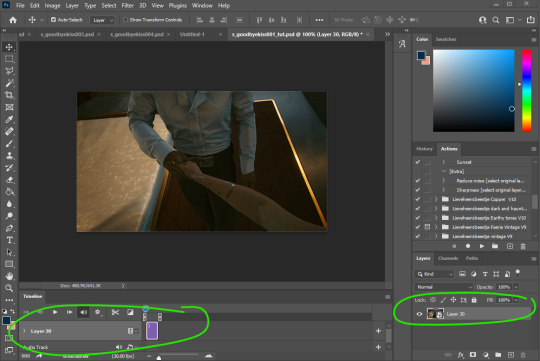This screenshot has width=540, height=361.
Task: Select the Zoom tool in the toolbar
Action: tap(9, 288)
